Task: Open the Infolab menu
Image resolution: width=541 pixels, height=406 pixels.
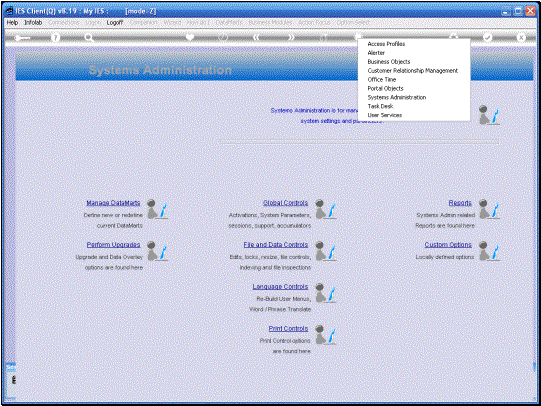Action: click(33, 22)
